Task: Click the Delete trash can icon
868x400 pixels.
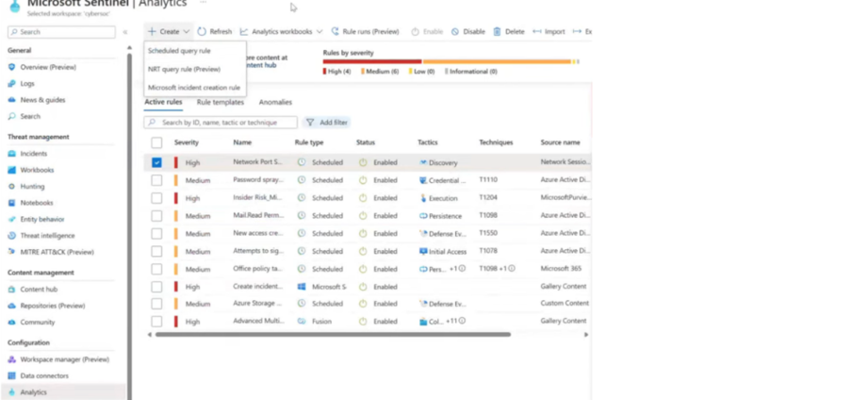Action: click(x=497, y=31)
